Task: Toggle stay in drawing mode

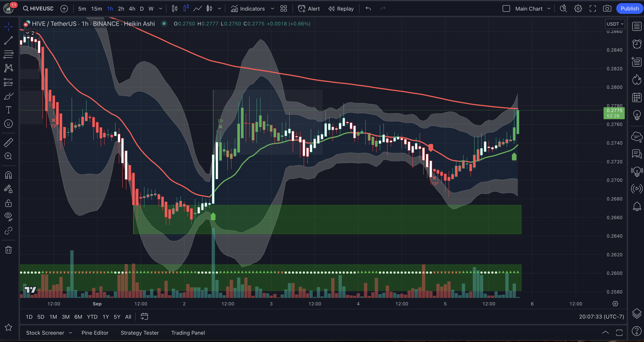Action: pos(8,189)
